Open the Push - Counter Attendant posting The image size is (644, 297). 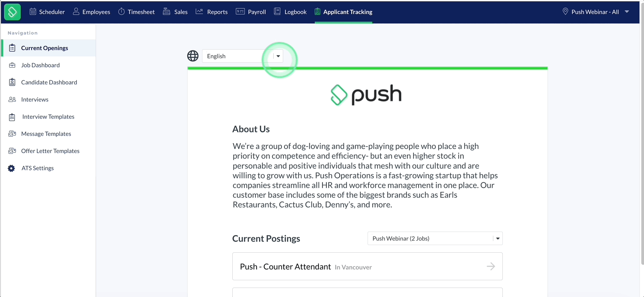click(x=368, y=266)
